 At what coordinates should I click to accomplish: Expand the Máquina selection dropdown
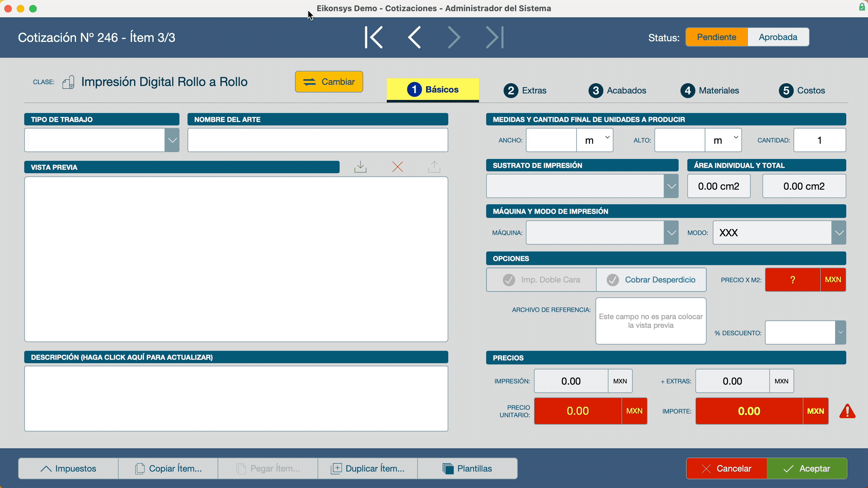[671, 232]
